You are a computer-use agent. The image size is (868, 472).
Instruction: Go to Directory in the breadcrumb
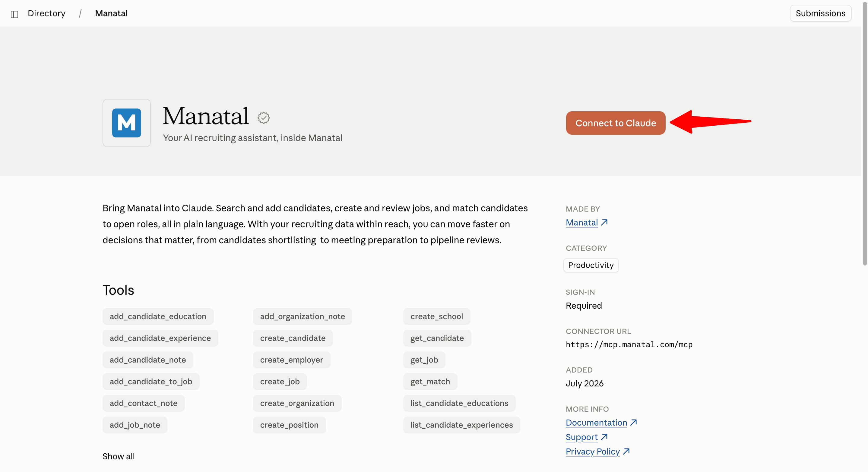[46, 14]
